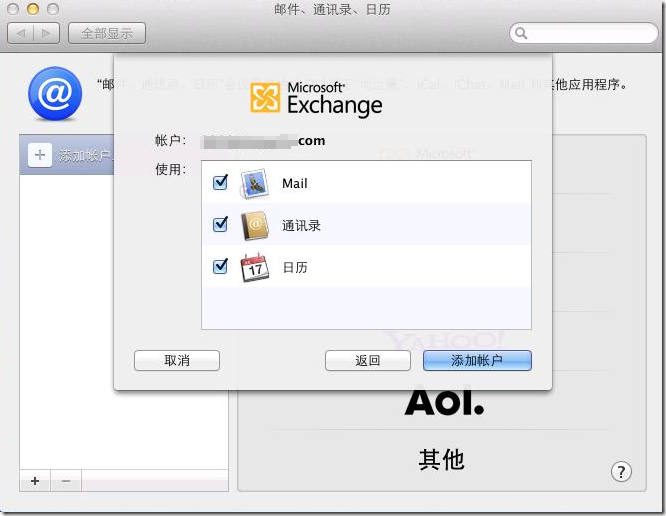Click the 帐户 email address text
Viewport: 666px width, 516px height.
click(263, 141)
